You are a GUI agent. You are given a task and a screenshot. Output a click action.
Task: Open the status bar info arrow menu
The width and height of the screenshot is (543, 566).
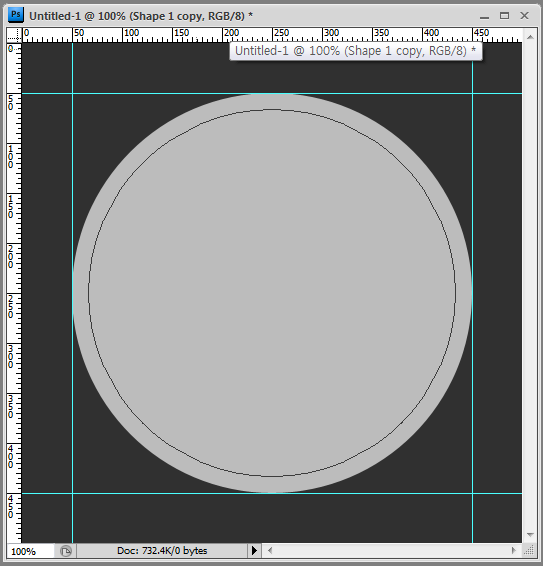tap(254, 551)
